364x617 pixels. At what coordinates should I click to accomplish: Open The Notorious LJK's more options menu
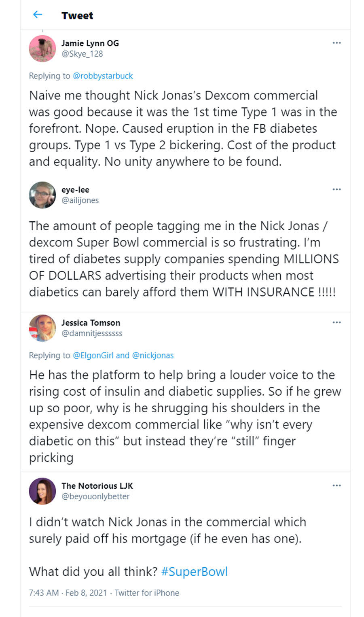[x=336, y=486]
